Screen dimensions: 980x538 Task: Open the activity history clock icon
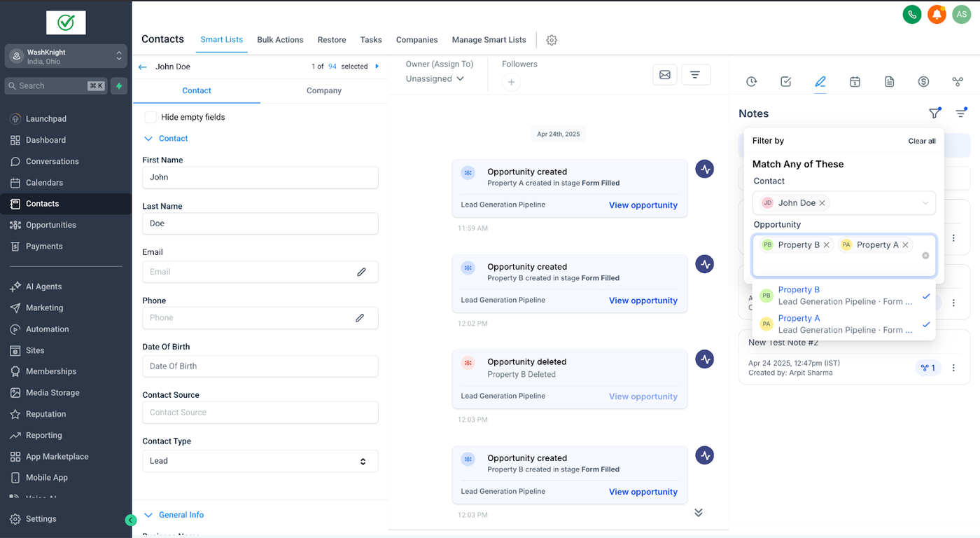pos(751,82)
